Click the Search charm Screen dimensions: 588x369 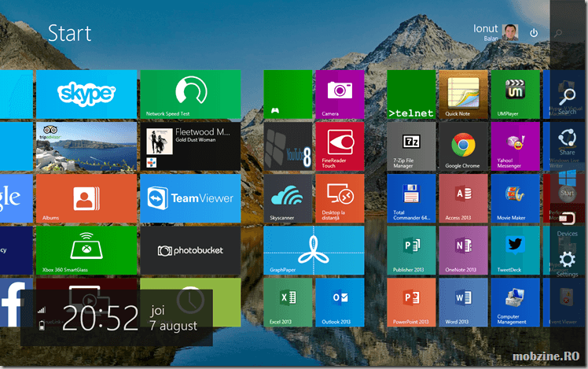click(x=567, y=98)
